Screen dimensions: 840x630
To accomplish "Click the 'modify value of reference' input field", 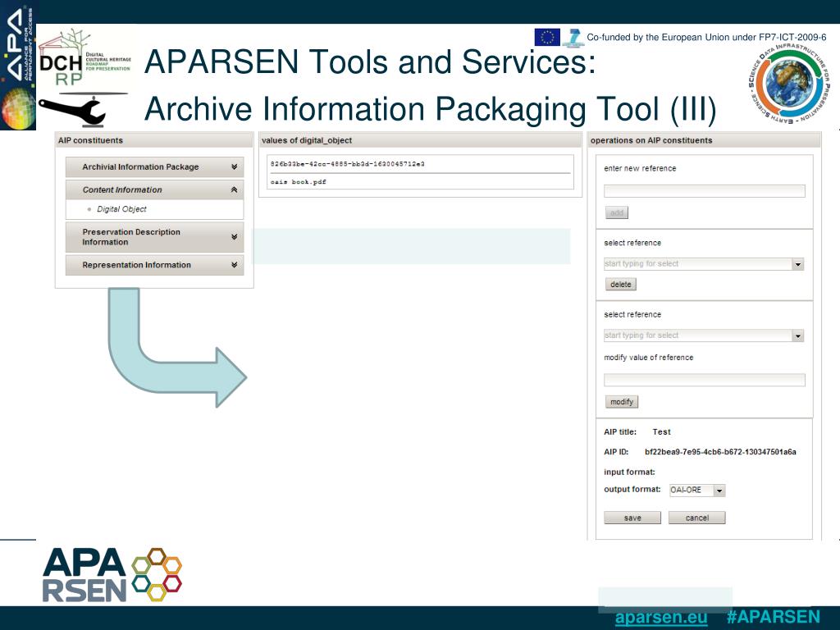I will coord(704,380).
